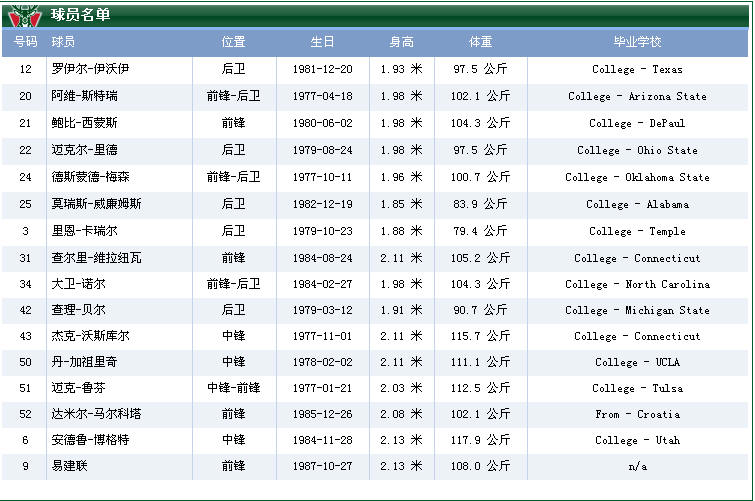Click jersey number 24
Image resolution: width=755 pixels, height=501 pixels.
tap(26, 177)
